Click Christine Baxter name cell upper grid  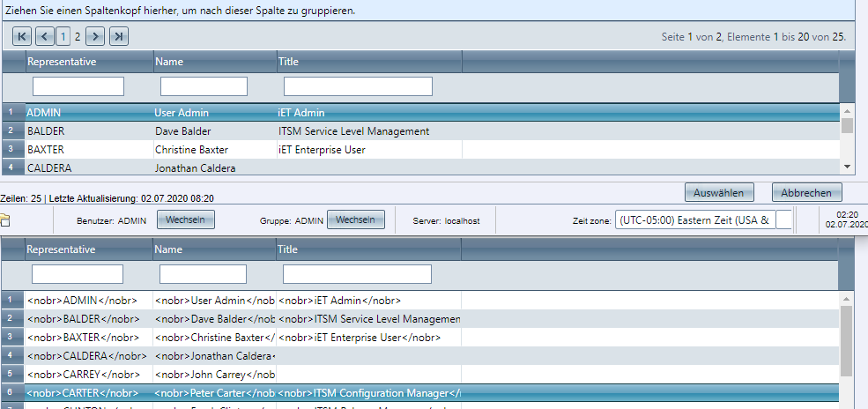215,150
